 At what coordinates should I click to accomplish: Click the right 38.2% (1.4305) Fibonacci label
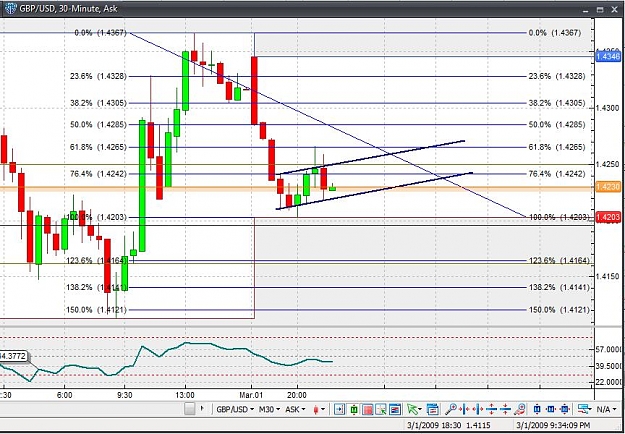pos(557,103)
